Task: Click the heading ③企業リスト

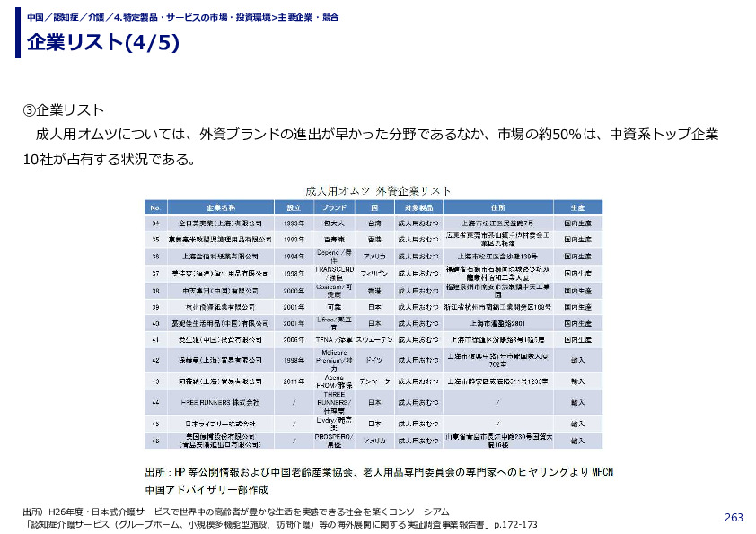Action: 64,109
